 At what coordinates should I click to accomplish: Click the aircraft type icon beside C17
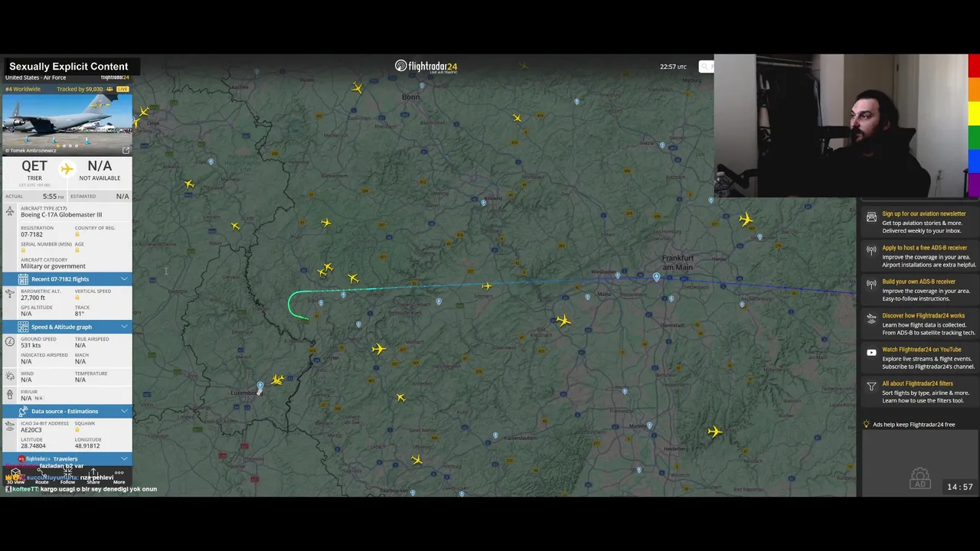[x=9, y=211]
